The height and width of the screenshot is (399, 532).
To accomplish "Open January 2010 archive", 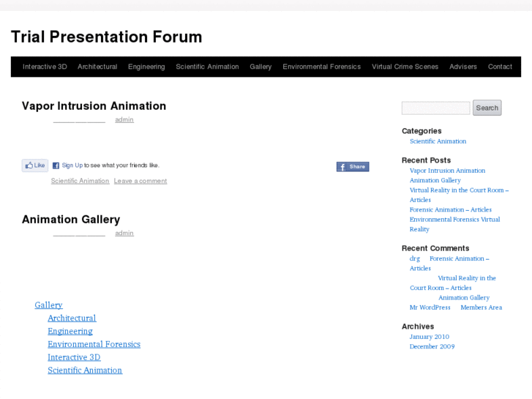I will pyautogui.click(x=430, y=337).
